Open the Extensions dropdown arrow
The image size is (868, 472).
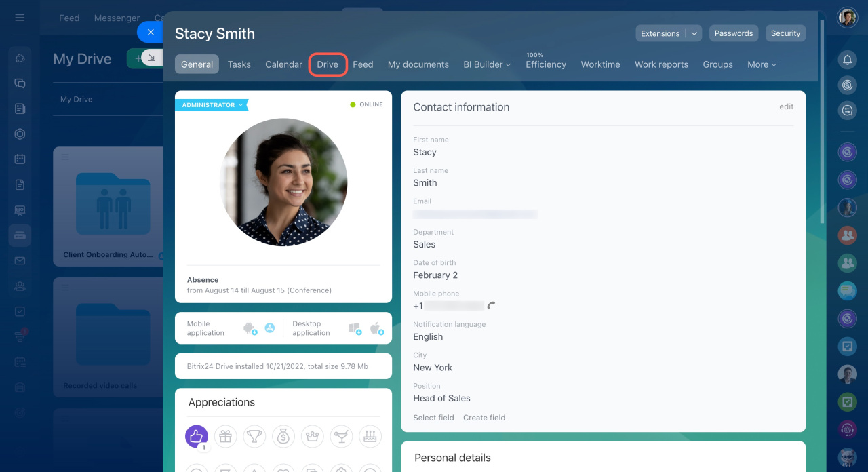tap(694, 33)
